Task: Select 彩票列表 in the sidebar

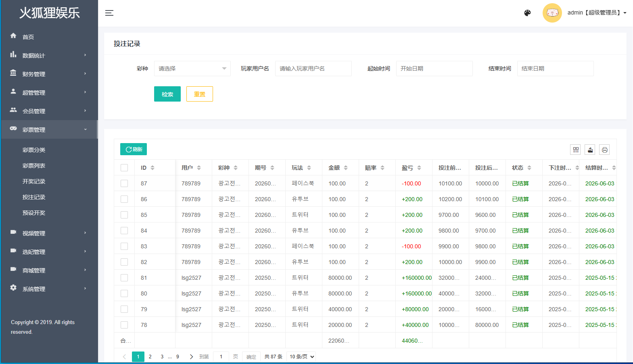Action: 34,166
